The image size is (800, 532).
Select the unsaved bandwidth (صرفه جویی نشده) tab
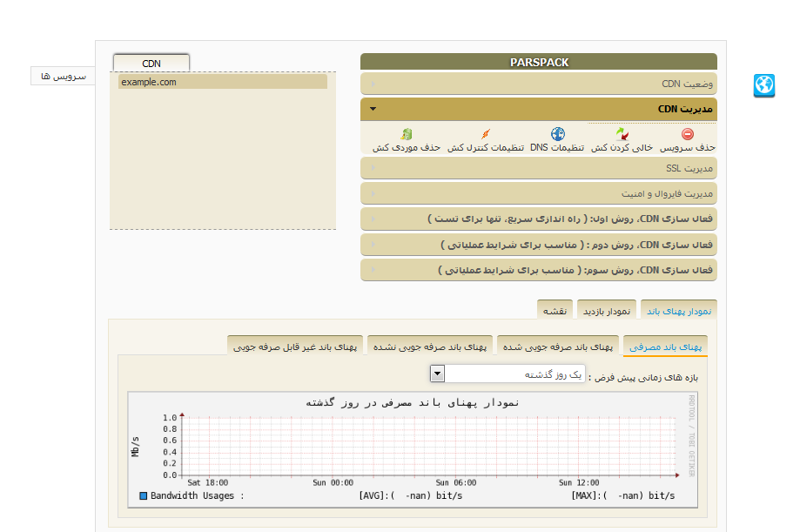(x=429, y=347)
